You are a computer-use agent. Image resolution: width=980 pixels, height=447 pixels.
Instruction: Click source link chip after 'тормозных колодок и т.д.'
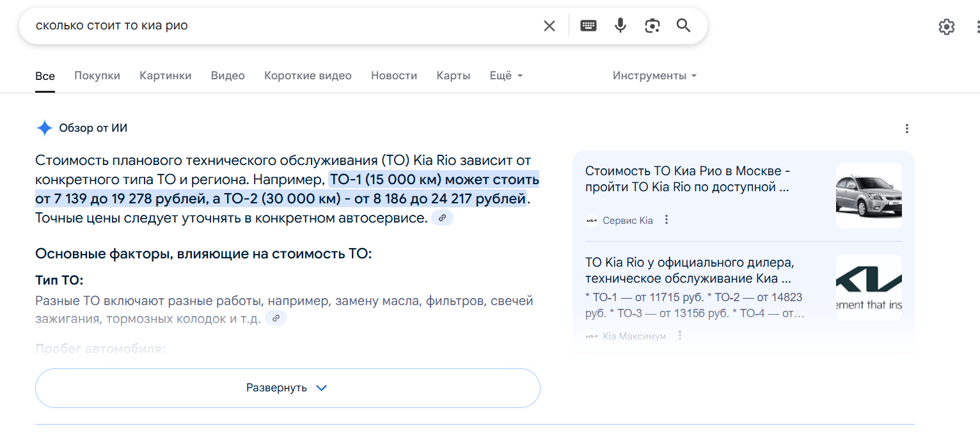point(276,318)
